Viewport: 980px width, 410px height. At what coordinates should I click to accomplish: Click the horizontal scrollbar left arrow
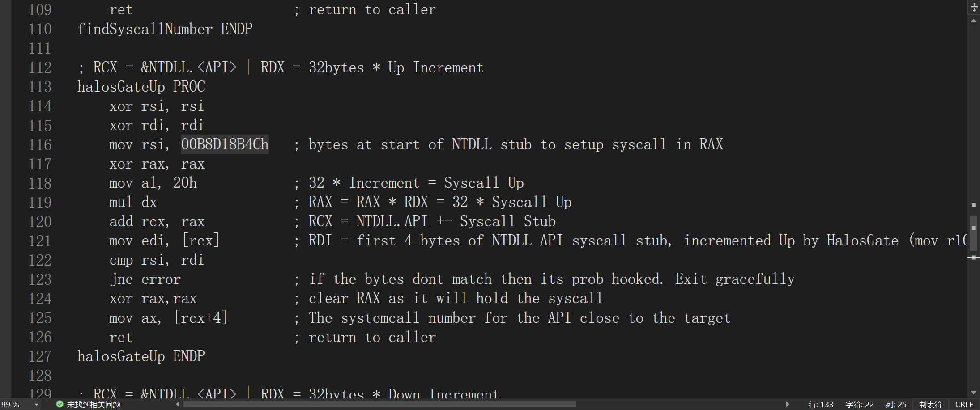[178, 404]
